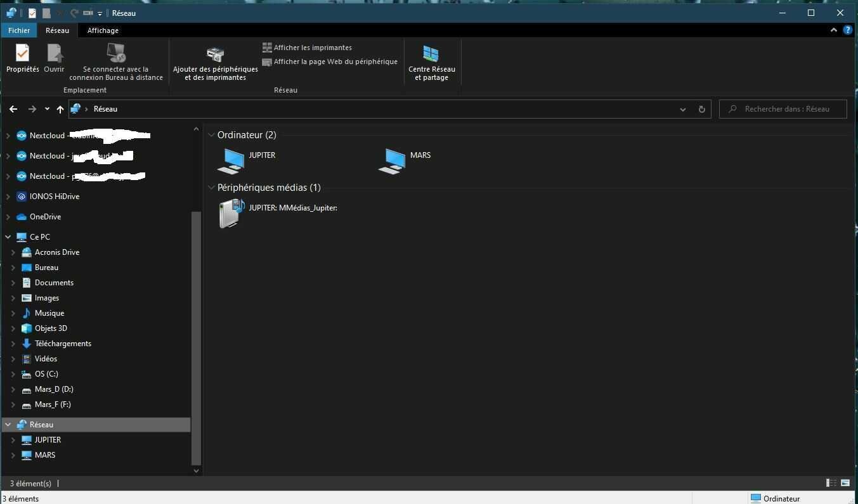Image resolution: width=858 pixels, height=504 pixels.
Task: Click the IONOS HiDrive sidebar icon
Action: tap(22, 197)
